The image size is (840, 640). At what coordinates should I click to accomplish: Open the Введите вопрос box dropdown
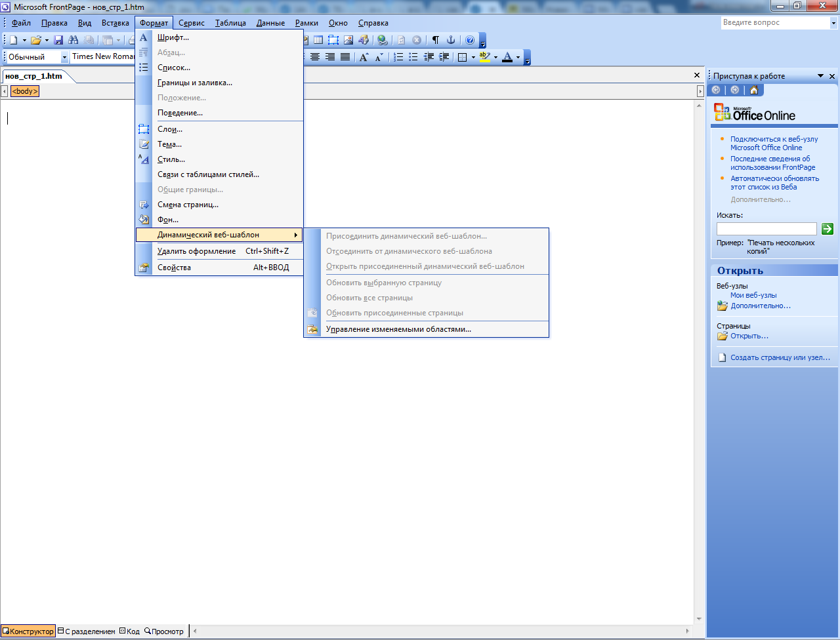(x=833, y=22)
